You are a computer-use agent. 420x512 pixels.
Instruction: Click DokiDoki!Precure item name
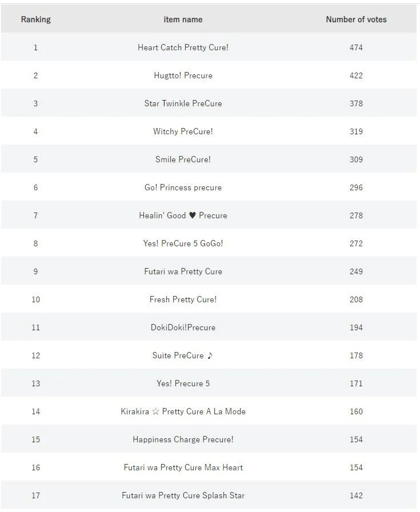click(183, 327)
